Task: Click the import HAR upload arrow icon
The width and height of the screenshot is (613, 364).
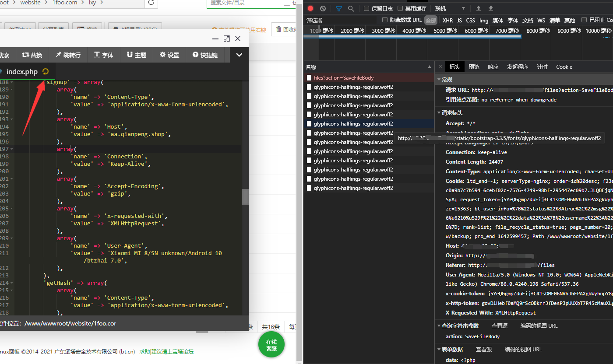Action: (x=479, y=8)
